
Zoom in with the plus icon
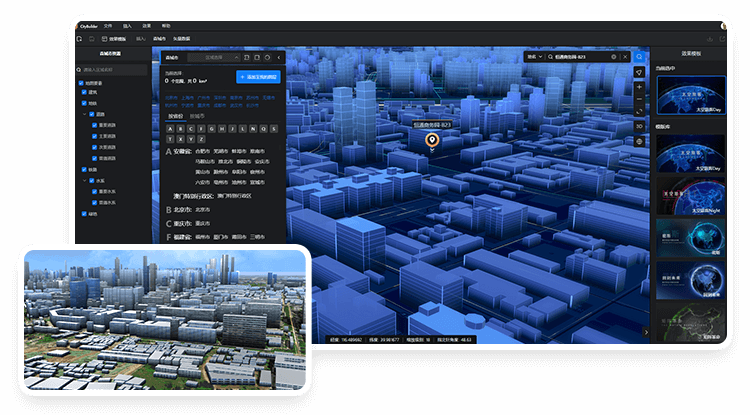coord(640,88)
